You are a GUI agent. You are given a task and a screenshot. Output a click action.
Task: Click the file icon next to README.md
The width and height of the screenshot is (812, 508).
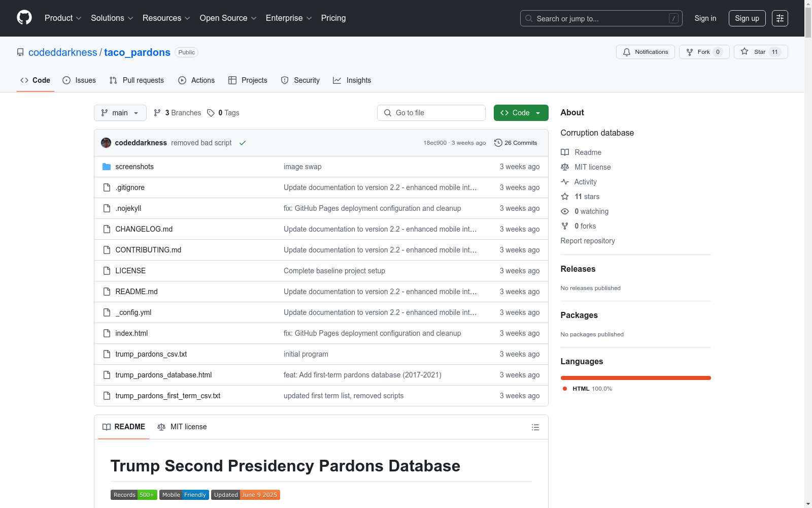click(107, 292)
